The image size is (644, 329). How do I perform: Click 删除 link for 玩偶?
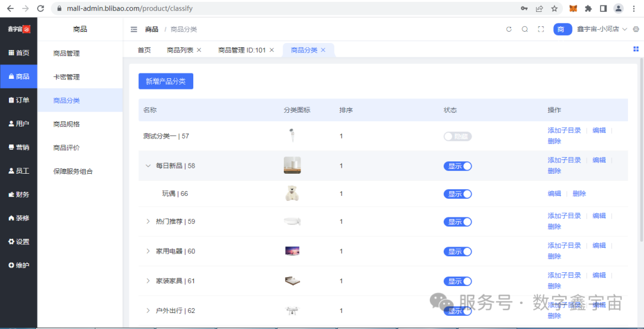[x=579, y=193]
